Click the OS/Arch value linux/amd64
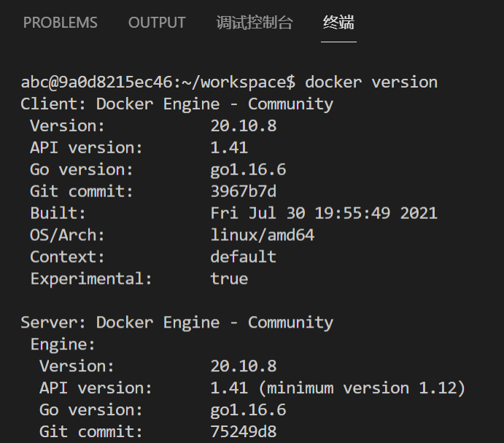The width and height of the screenshot is (504, 443). [263, 235]
